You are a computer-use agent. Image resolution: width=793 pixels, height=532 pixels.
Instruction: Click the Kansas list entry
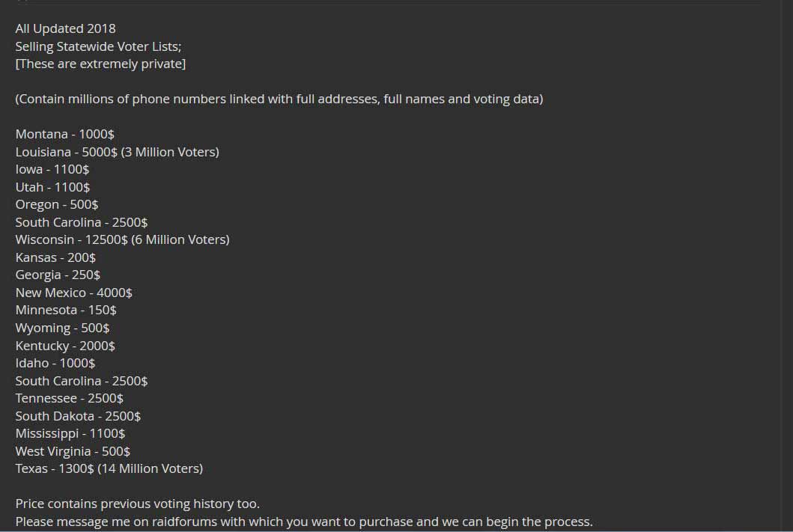[x=55, y=257]
